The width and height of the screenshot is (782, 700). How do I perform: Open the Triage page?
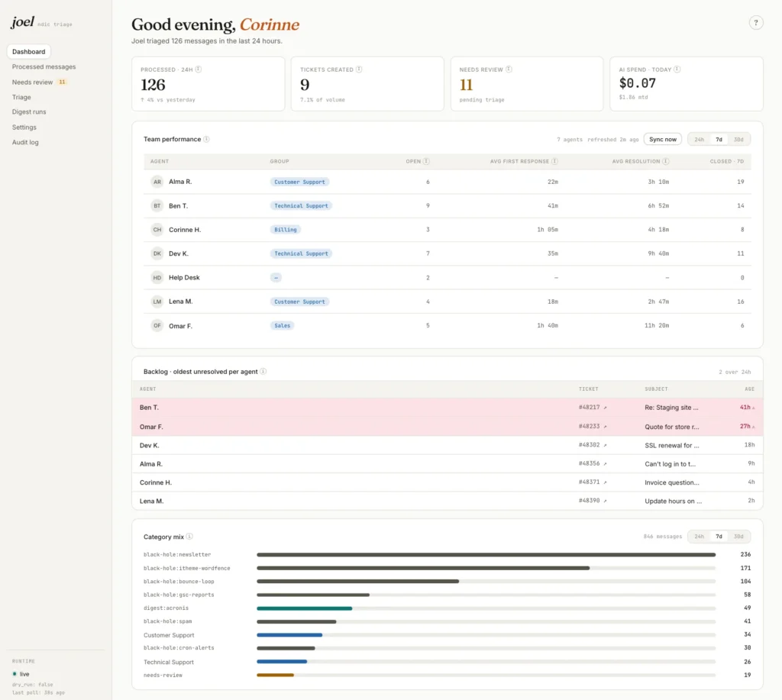coord(21,97)
